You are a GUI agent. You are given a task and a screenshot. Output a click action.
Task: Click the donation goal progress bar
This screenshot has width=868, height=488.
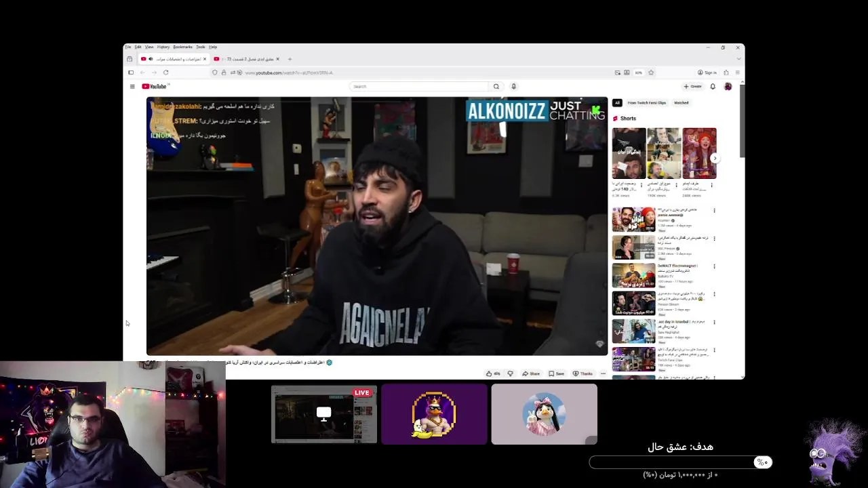[x=680, y=462]
